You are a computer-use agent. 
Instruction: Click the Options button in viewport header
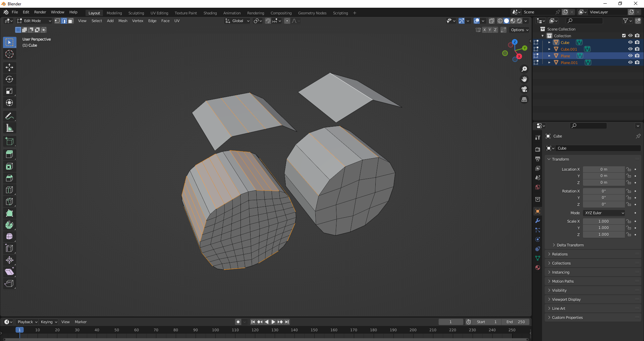point(519,30)
